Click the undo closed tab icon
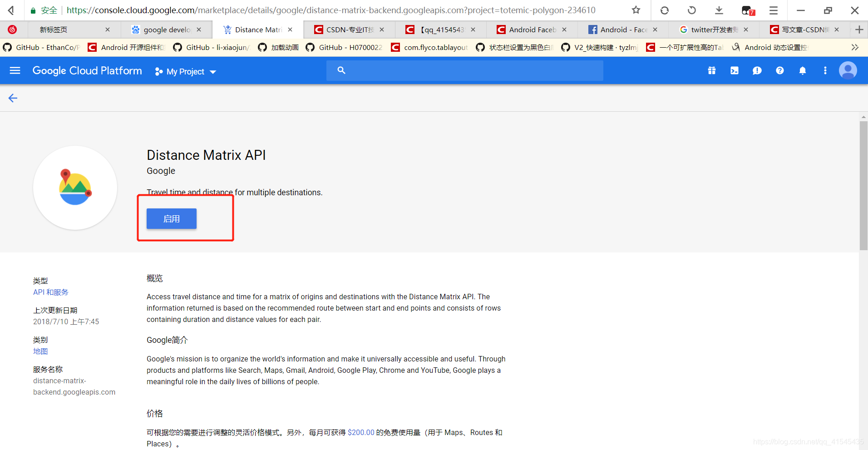 692,10
